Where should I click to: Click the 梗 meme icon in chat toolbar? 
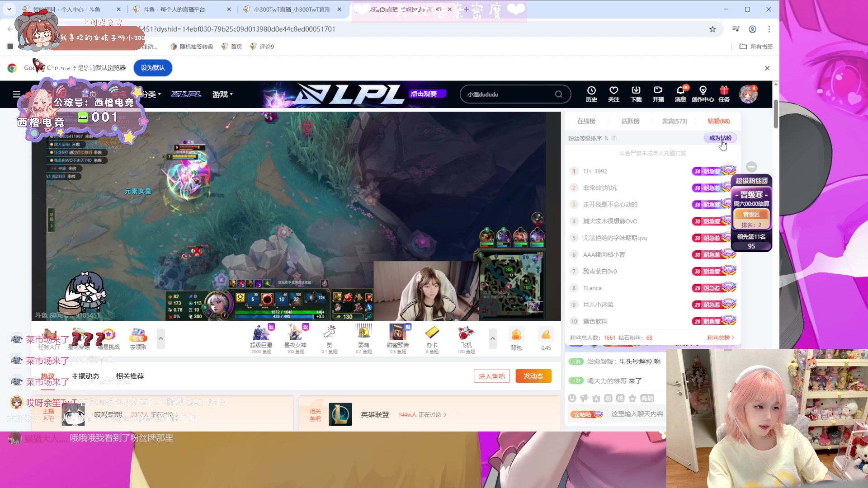620,398
